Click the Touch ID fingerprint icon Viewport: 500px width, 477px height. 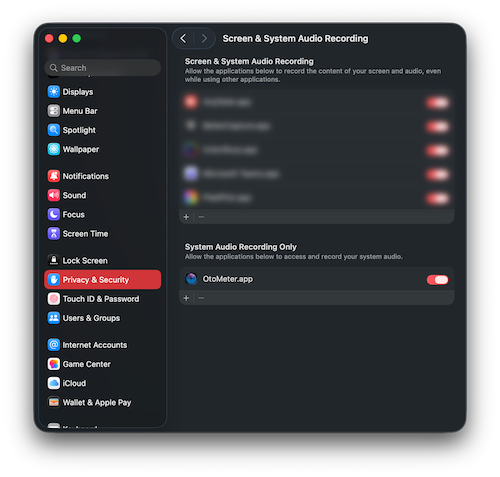[x=54, y=299]
